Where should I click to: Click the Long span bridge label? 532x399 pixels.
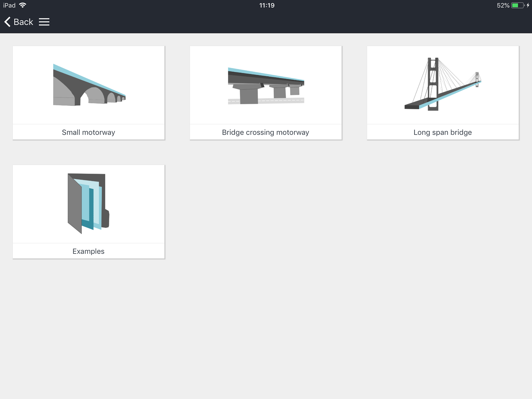(x=443, y=132)
